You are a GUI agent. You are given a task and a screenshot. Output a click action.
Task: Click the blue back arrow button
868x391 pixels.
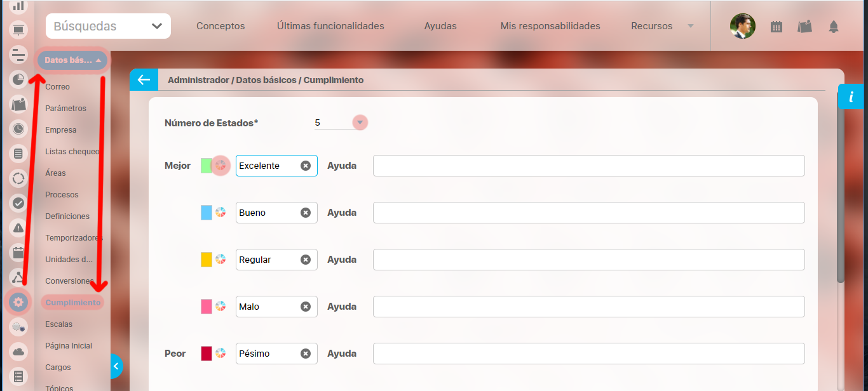(144, 80)
